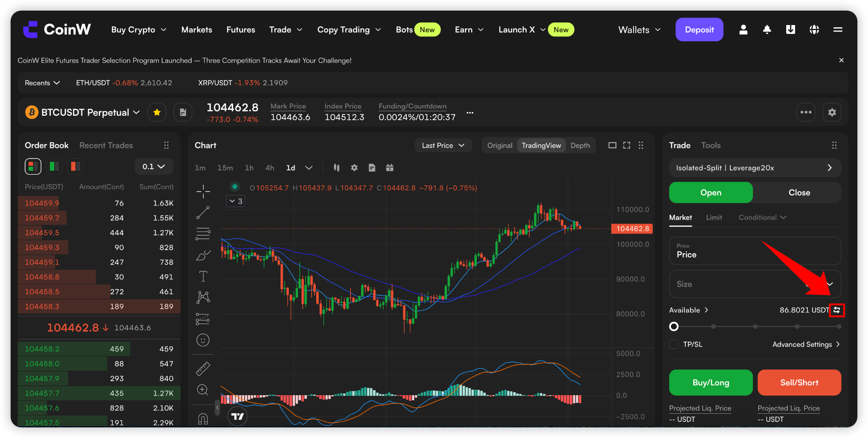Select the horizontal lines Fibonacci tool
The image size is (868, 438).
[x=203, y=234]
